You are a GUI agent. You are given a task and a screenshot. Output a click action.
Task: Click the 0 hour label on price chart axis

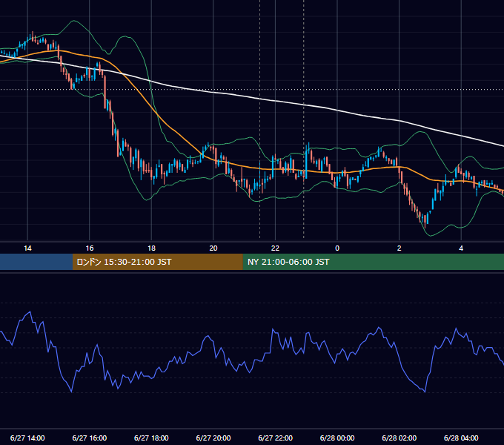click(x=337, y=248)
